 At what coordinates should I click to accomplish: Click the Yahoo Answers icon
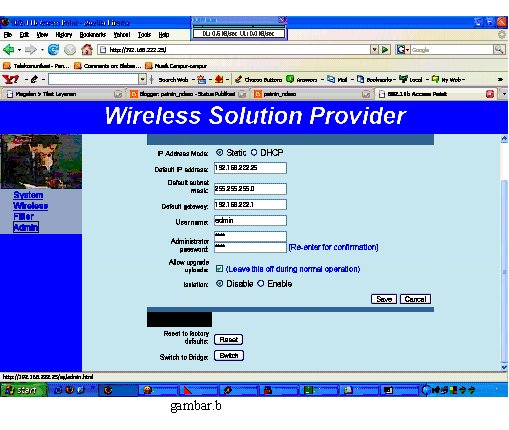(290, 79)
